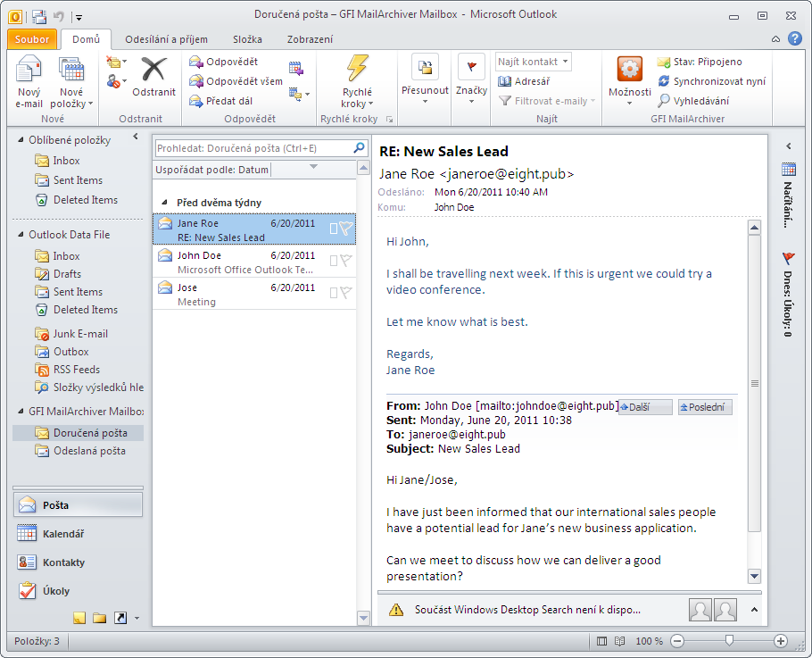The width and height of the screenshot is (812, 658).
Task: Open the Soubor tab
Action: pyautogui.click(x=32, y=39)
